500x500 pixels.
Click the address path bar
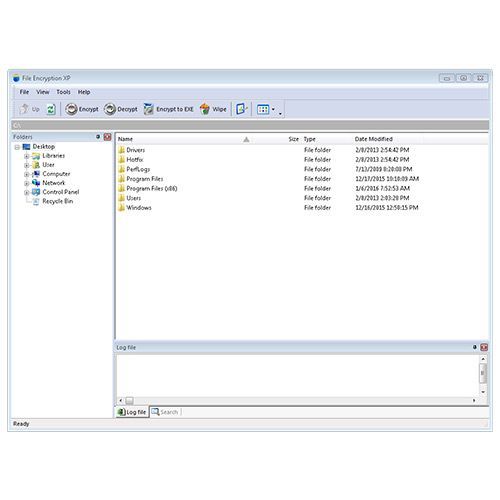(250, 125)
